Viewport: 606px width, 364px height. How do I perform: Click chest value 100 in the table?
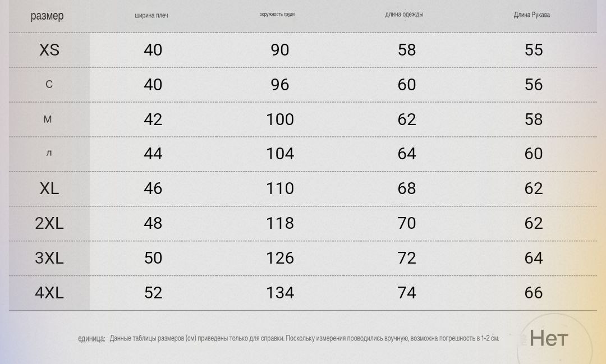pos(280,119)
